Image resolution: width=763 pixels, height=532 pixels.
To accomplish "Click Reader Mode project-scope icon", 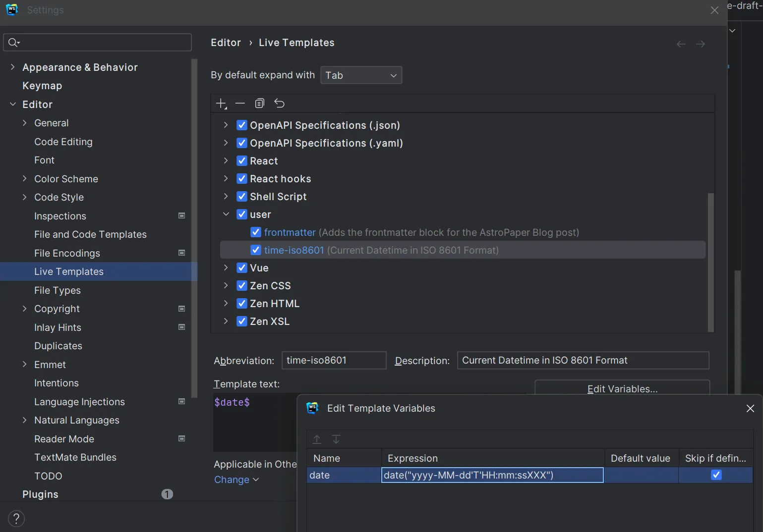I will (181, 439).
